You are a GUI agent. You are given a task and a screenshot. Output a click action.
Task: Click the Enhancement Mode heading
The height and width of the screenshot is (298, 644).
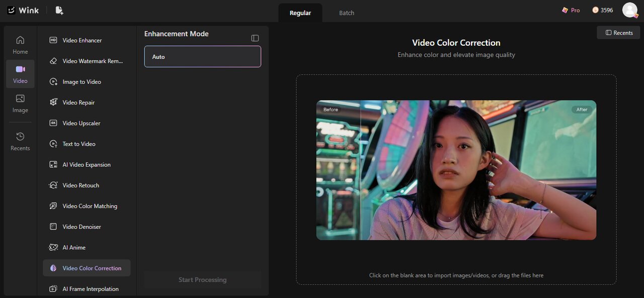pos(176,34)
